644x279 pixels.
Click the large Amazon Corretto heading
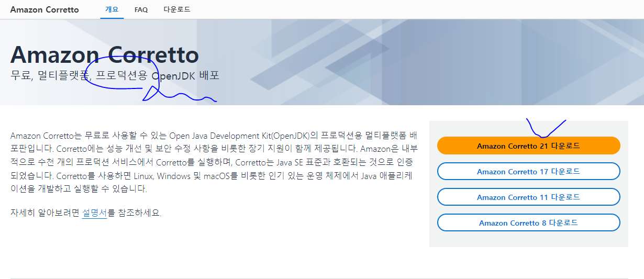(105, 54)
